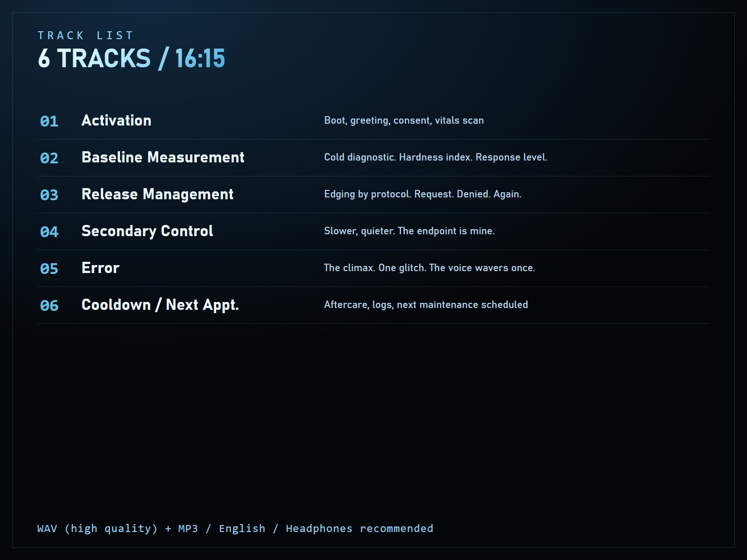The width and height of the screenshot is (747, 560).
Task: Select track number 02
Action: click(49, 158)
